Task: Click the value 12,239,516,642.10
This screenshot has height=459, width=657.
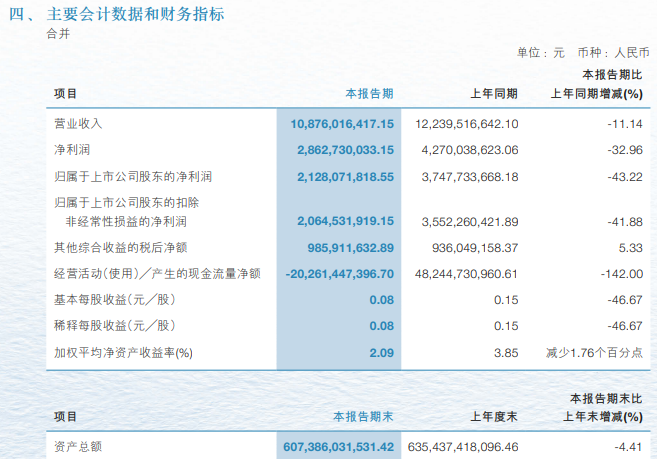Action: click(x=466, y=124)
